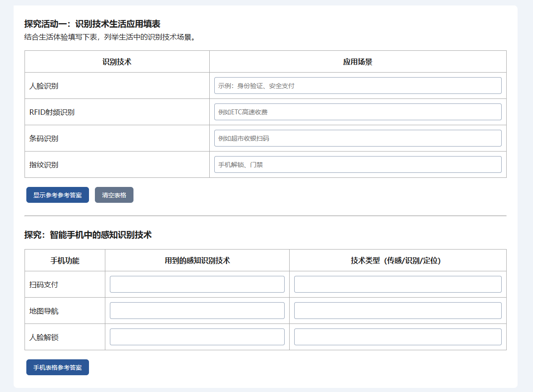Image resolution: width=533 pixels, height=392 pixels.
Task: Click the RFID射频识别 row label
Action: [52, 112]
